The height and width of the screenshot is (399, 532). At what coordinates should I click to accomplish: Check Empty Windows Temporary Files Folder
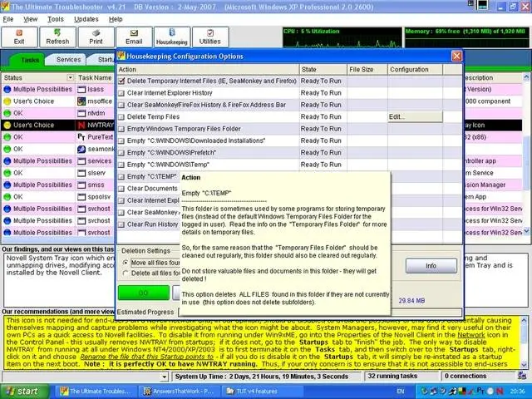(x=121, y=129)
